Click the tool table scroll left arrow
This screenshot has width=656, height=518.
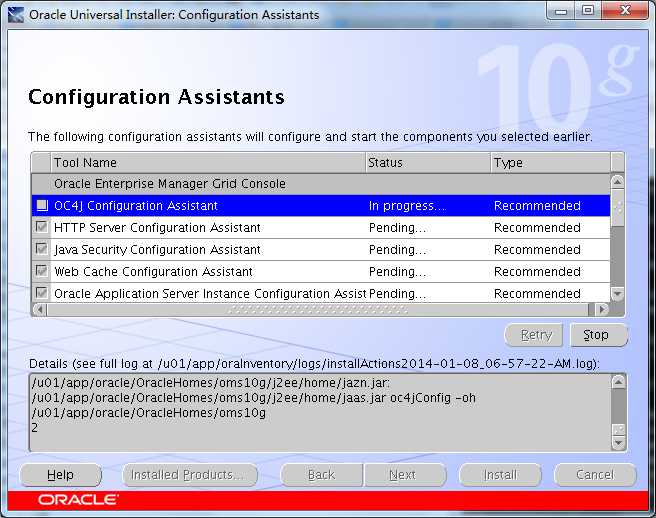(39, 310)
